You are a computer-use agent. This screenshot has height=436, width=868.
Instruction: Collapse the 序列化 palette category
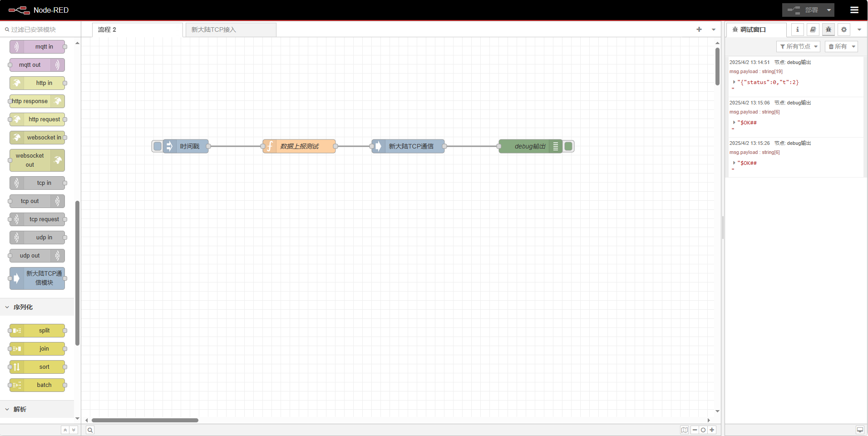point(37,307)
